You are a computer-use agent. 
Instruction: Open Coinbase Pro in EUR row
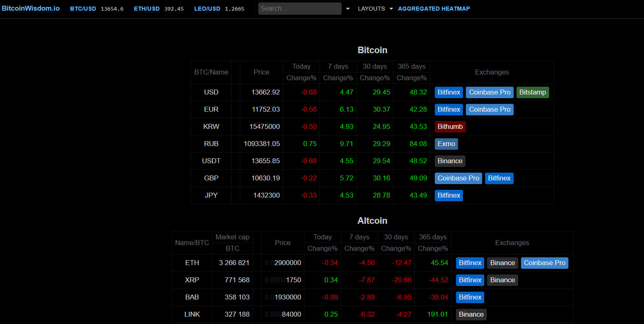(x=490, y=110)
